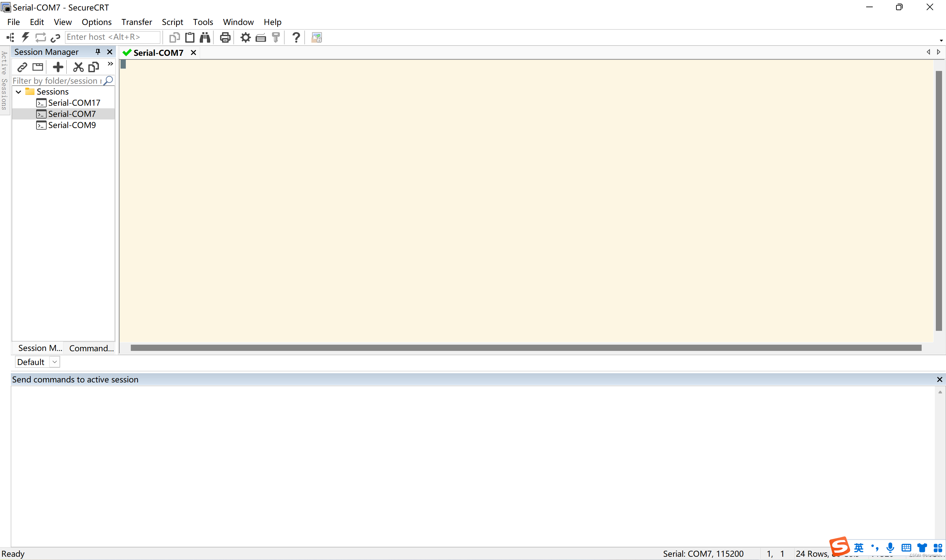Click the delete session scissors icon

[78, 67]
